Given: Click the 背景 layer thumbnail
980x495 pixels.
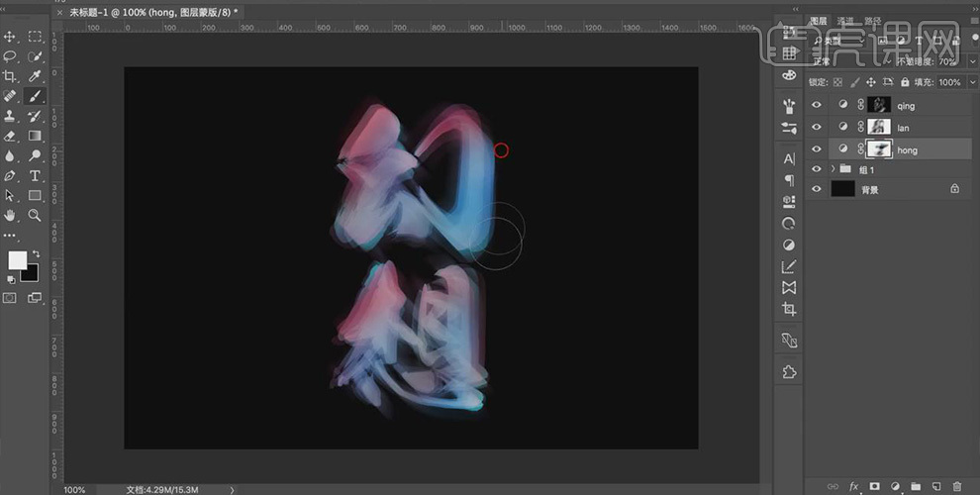Looking at the screenshot, I should (842, 189).
